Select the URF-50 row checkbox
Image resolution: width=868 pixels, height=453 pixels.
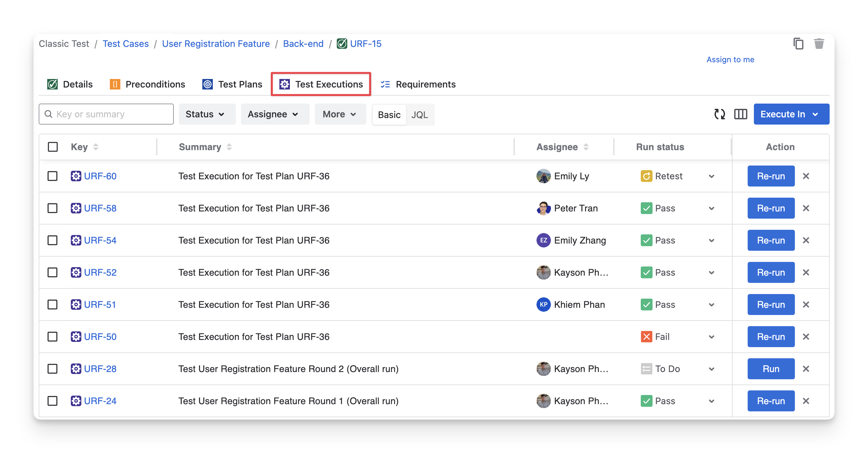pyautogui.click(x=52, y=337)
